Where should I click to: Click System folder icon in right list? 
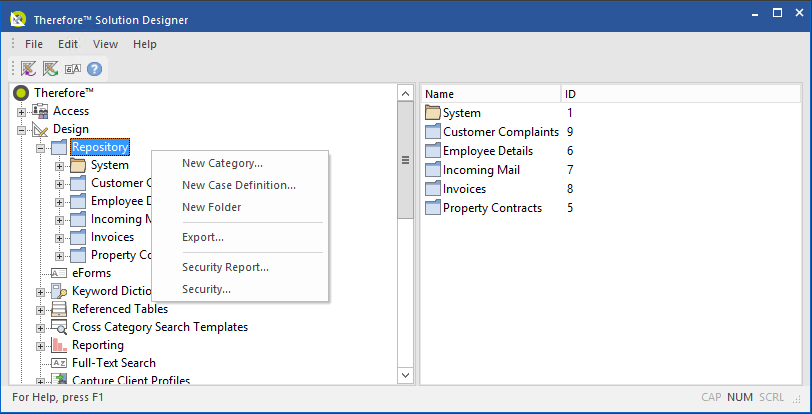[x=432, y=112]
